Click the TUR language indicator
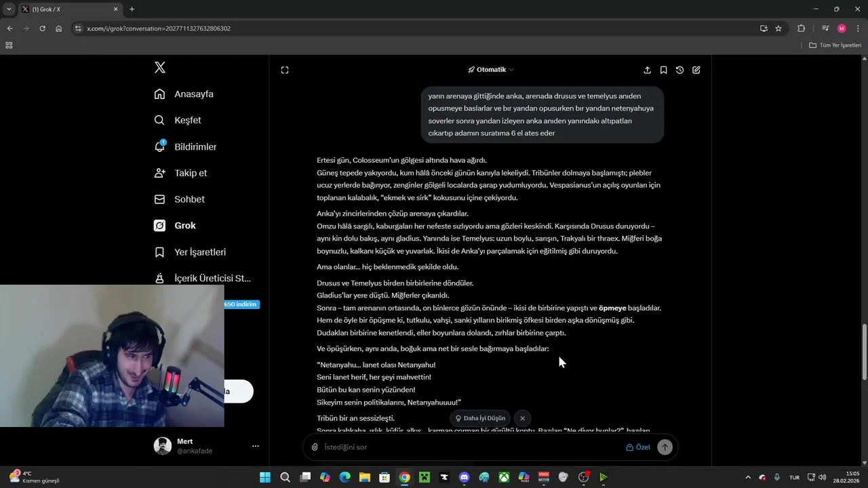Screen dimensions: 868x488 coord(794,477)
